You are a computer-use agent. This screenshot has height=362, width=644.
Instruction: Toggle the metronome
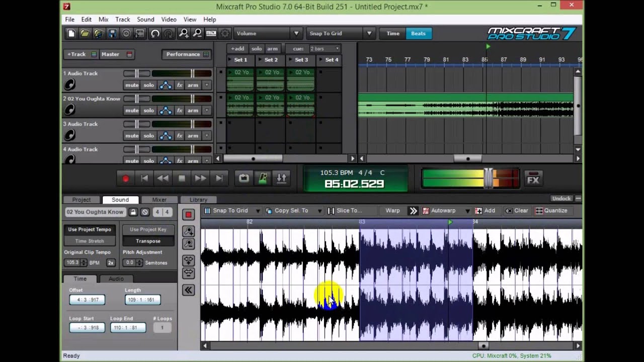(x=263, y=178)
